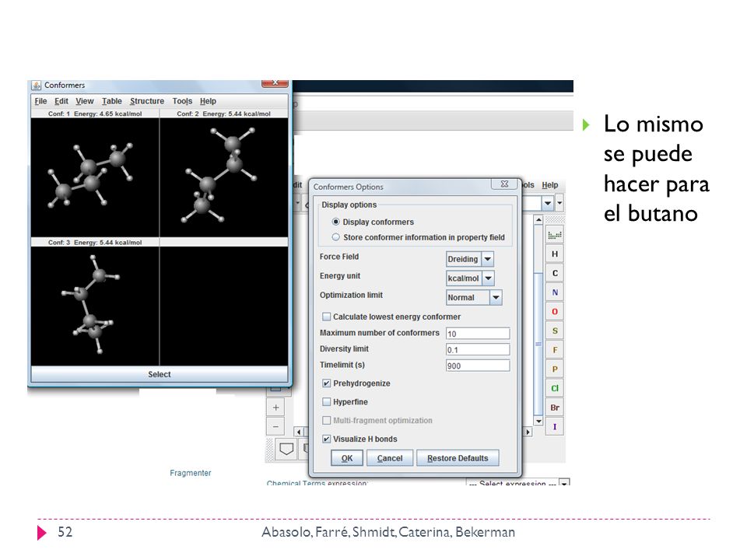Click the Java icon in Conformers title bar
747x560 pixels.
[x=37, y=86]
